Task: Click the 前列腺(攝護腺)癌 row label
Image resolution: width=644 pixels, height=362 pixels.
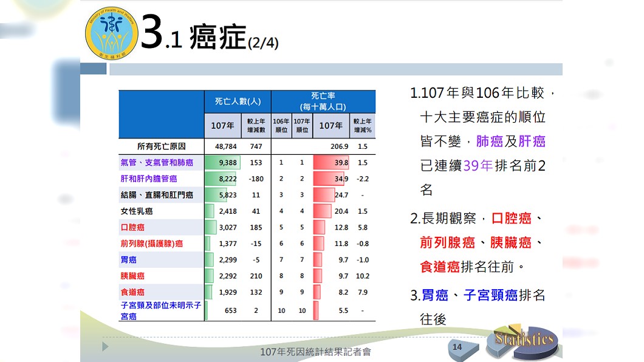Action: pos(151,244)
